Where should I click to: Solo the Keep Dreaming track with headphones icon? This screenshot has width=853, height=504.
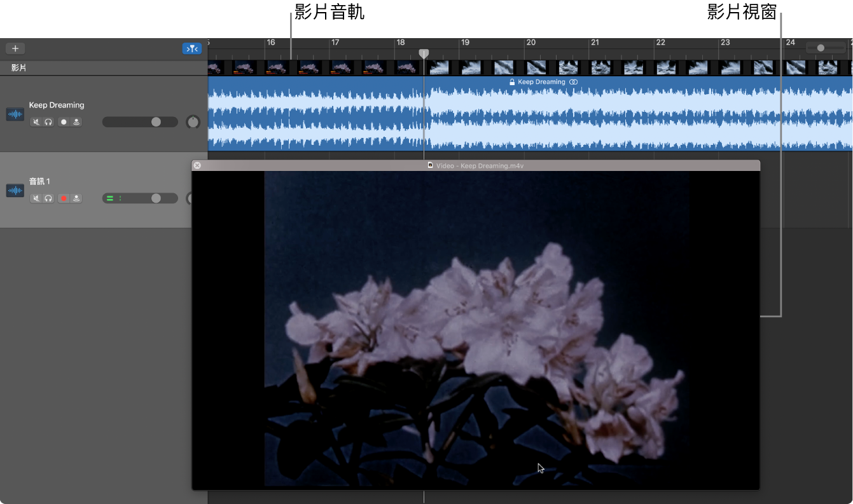coord(48,121)
